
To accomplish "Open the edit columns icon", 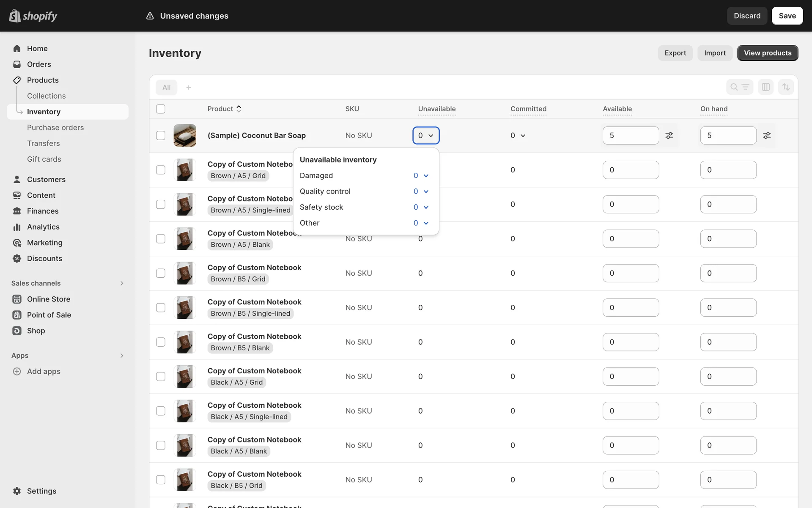I will 765,87.
